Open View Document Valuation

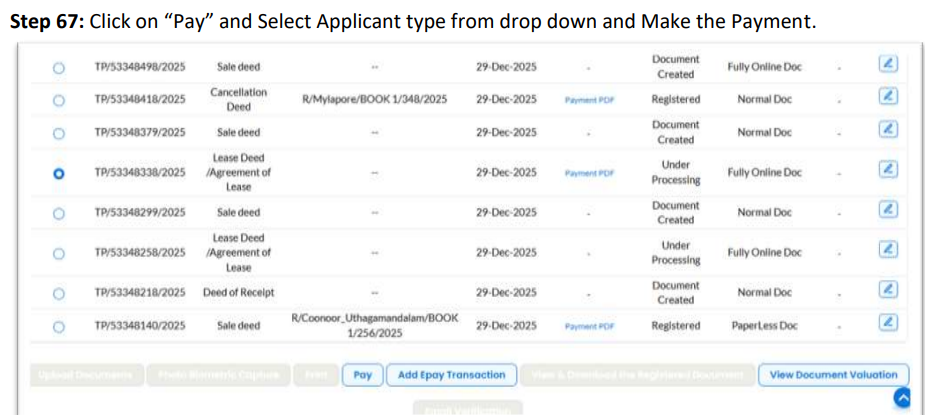pos(833,375)
